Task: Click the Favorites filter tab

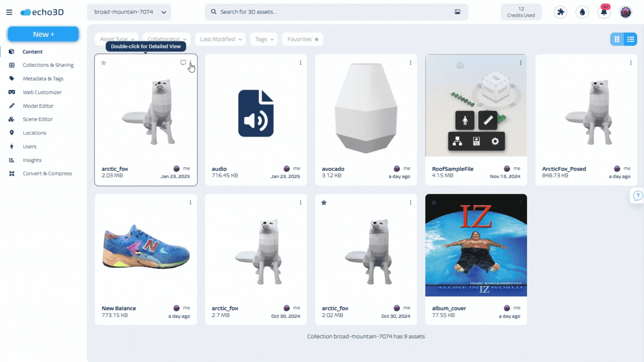Action: 303,39
